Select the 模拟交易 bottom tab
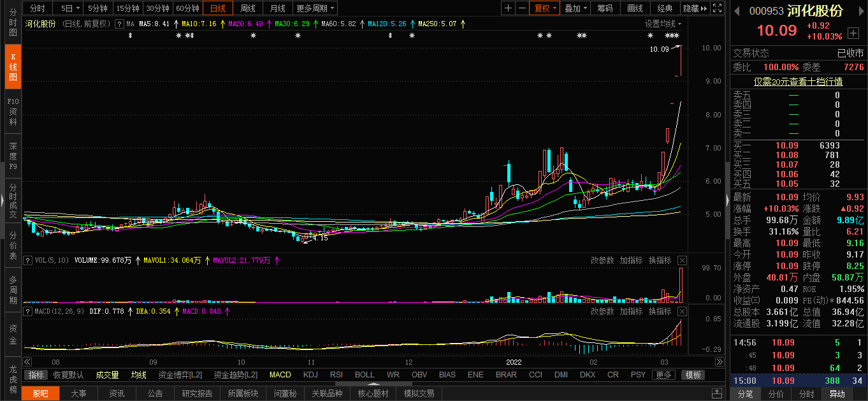Image resolution: width=868 pixels, height=401 pixels. click(x=419, y=393)
